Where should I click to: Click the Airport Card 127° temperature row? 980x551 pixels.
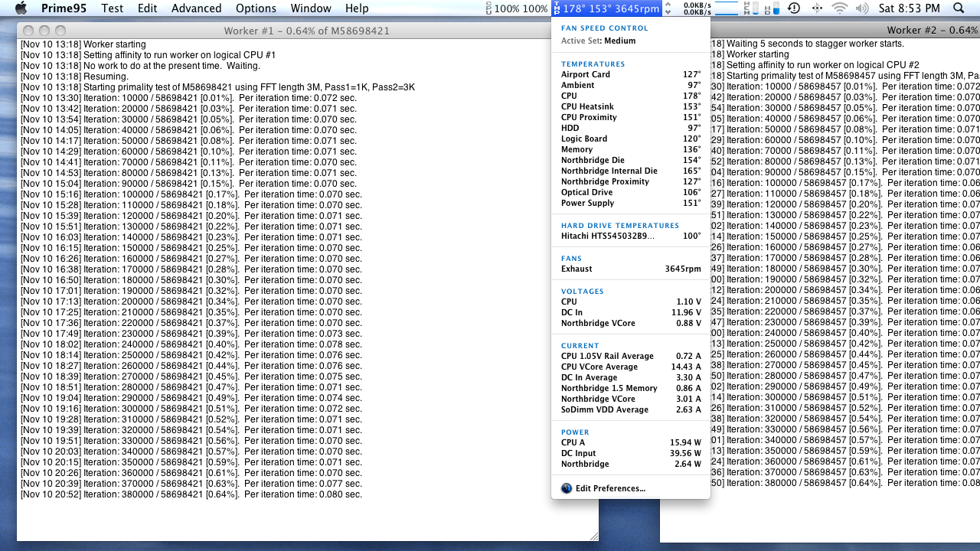pos(631,74)
